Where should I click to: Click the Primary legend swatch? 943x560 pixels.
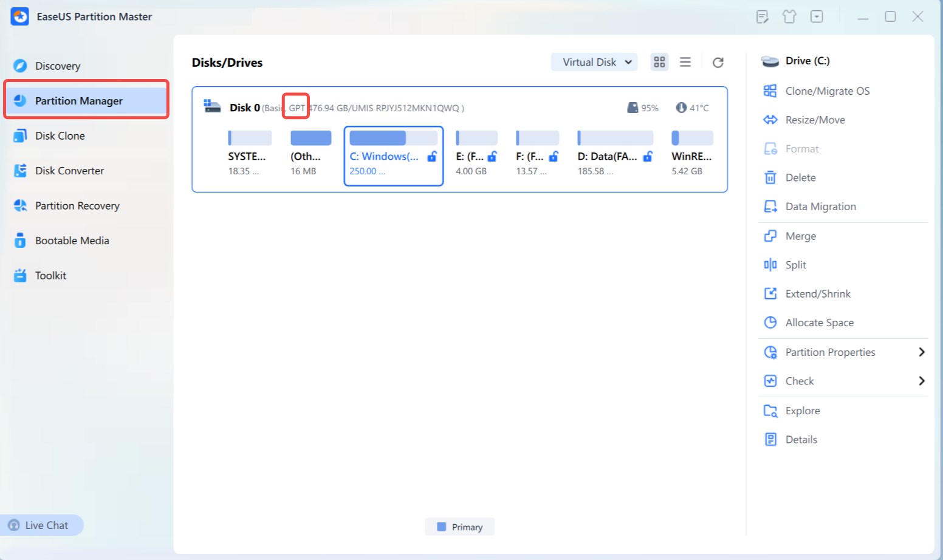442,527
